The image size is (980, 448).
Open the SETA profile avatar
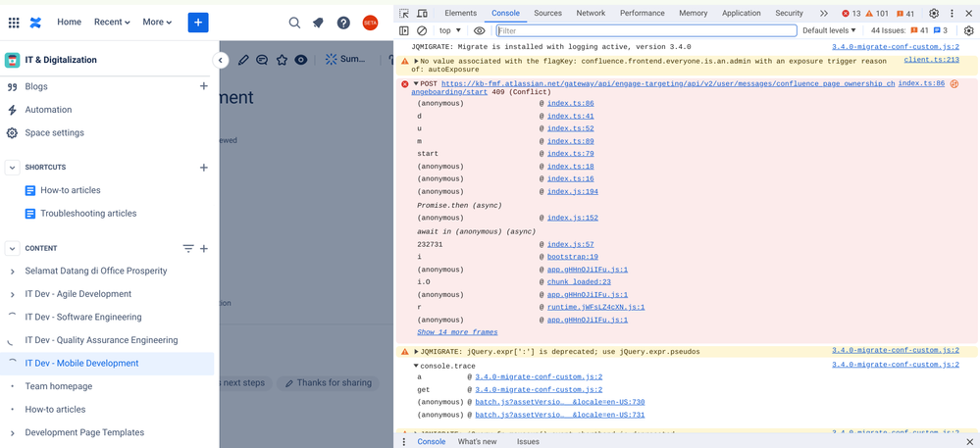(370, 23)
